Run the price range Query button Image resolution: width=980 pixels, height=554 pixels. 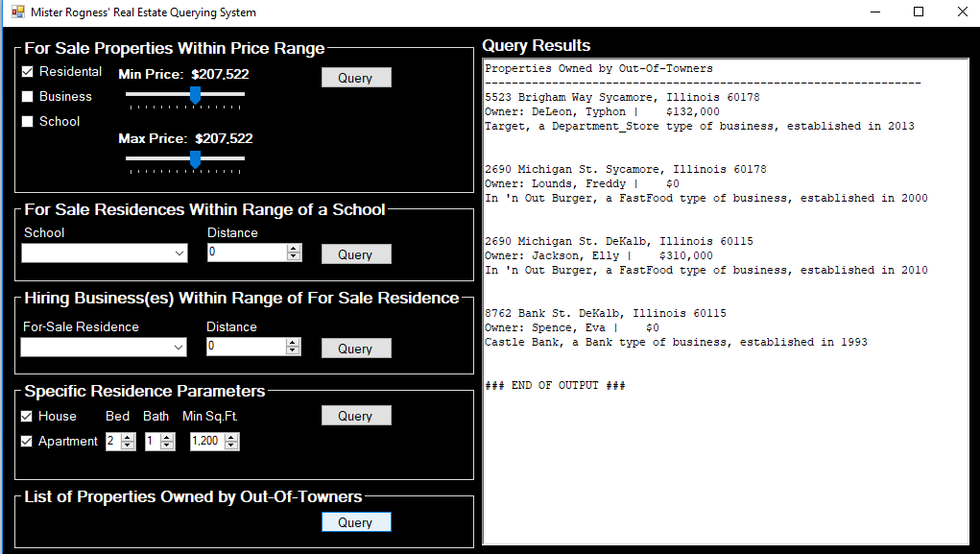coord(355,78)
